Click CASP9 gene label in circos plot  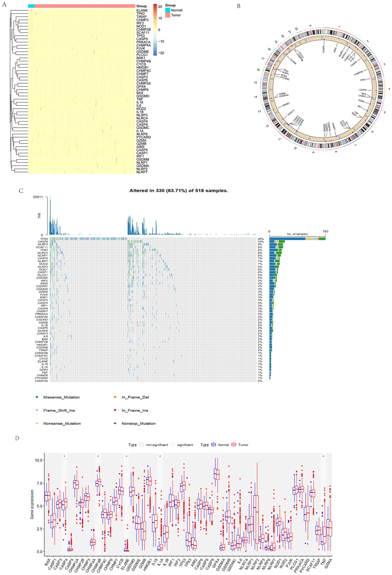click(x=324, y=49)
